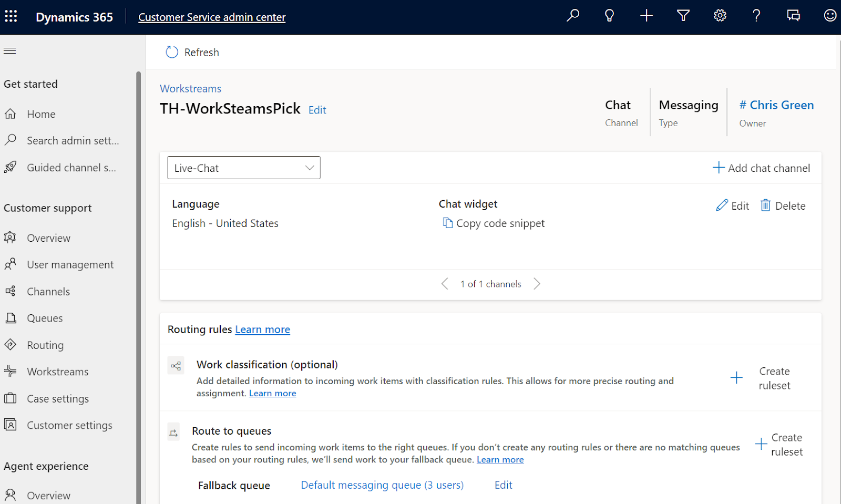Screen dimensions: 841x504
Task: Edit the Fallback queue
Action: tap(503, 485)
